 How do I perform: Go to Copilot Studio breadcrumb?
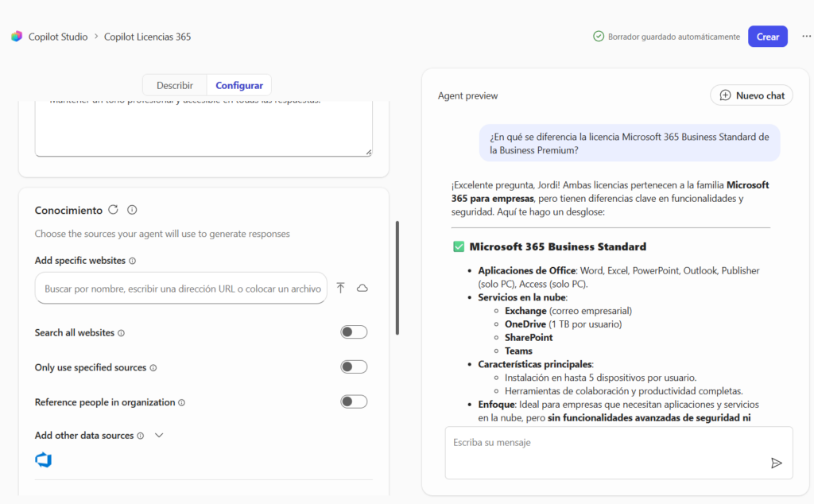click(58, 37)
